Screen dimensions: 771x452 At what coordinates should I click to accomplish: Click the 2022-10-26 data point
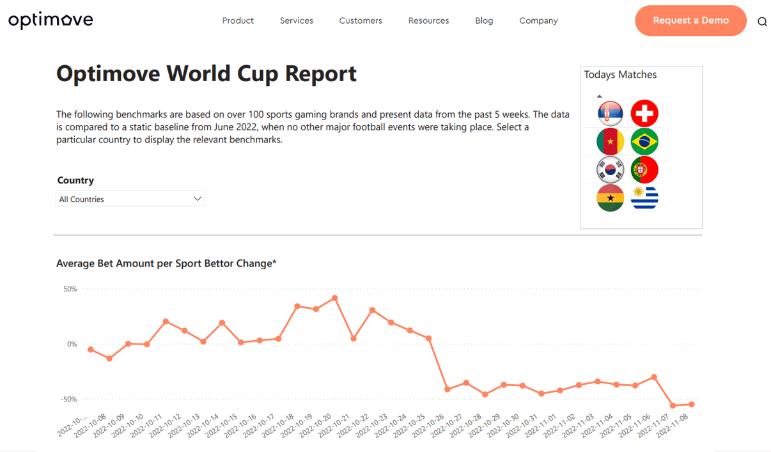(x=447, y=389)
